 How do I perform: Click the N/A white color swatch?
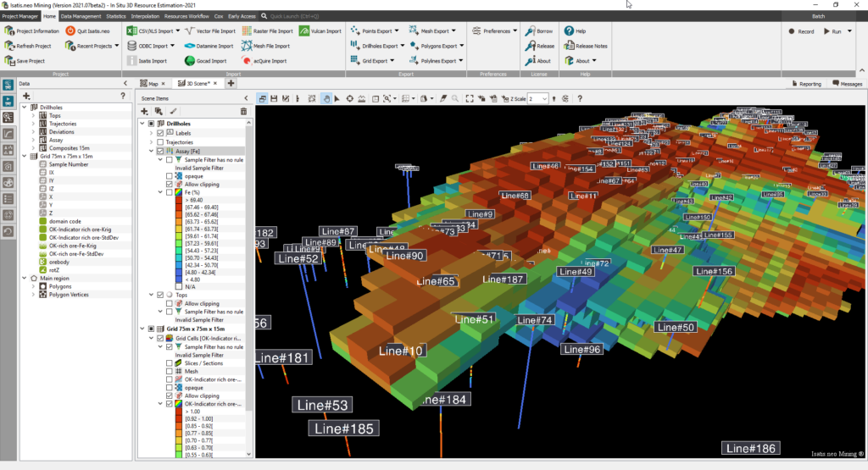tap(179, 286)
